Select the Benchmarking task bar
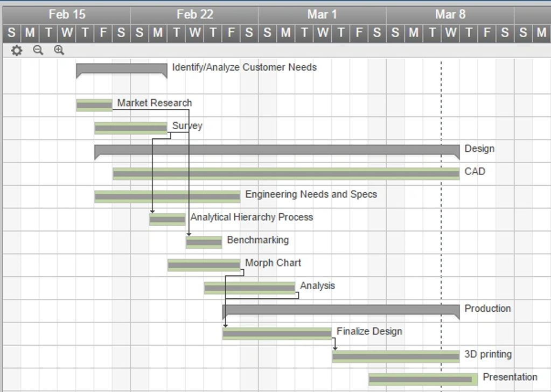551x392 pixels. 204,242
